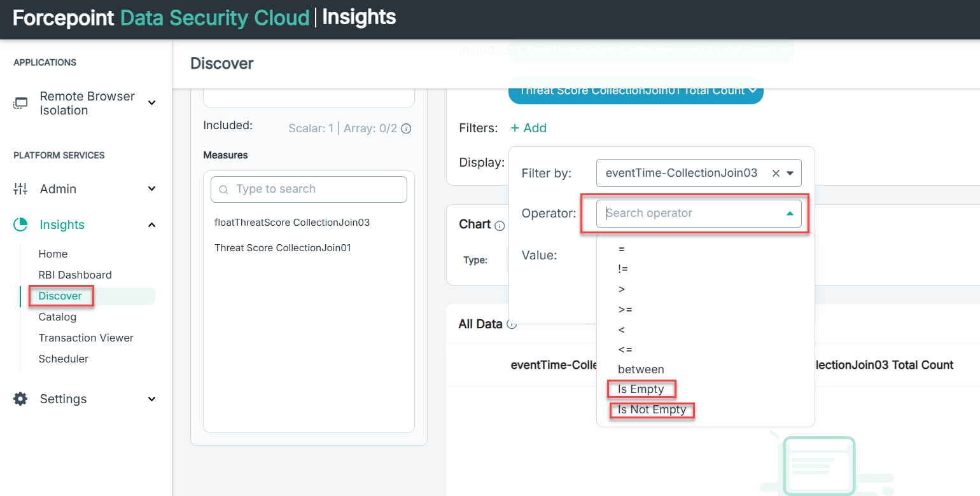Click the Measures Type to search field

coord(309,189)
